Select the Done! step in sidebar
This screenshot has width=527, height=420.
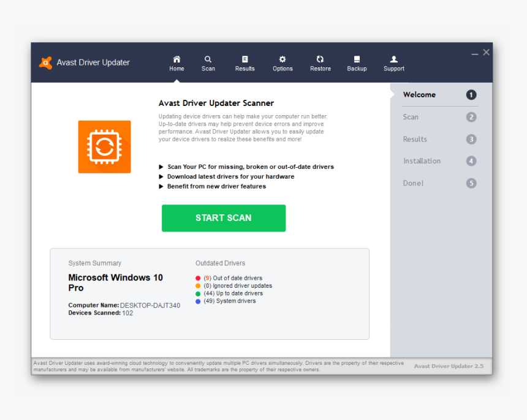[x=413, y=183]
